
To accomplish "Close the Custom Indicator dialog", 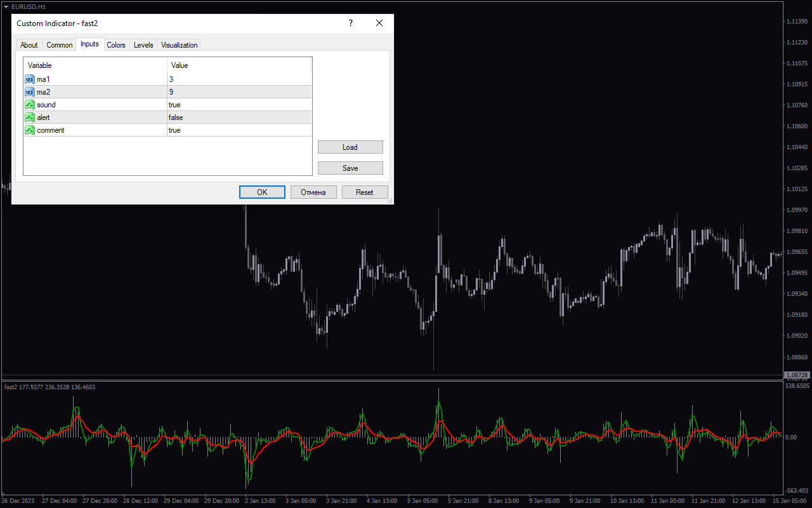I will pos(379,23).
